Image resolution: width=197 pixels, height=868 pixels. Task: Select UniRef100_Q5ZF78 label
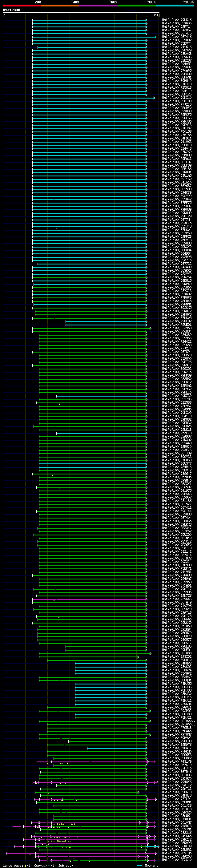tap(177, 433)
